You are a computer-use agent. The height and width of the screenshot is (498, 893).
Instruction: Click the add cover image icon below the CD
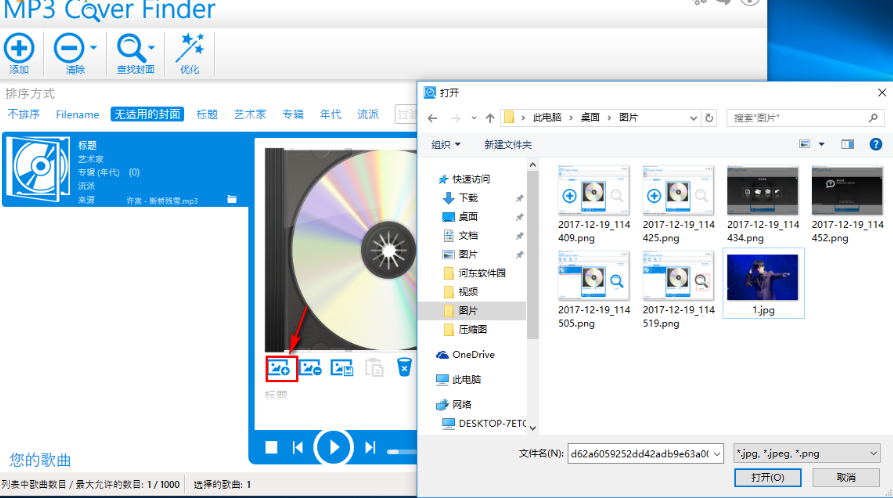pyautogui.click(x=280, y=368)
